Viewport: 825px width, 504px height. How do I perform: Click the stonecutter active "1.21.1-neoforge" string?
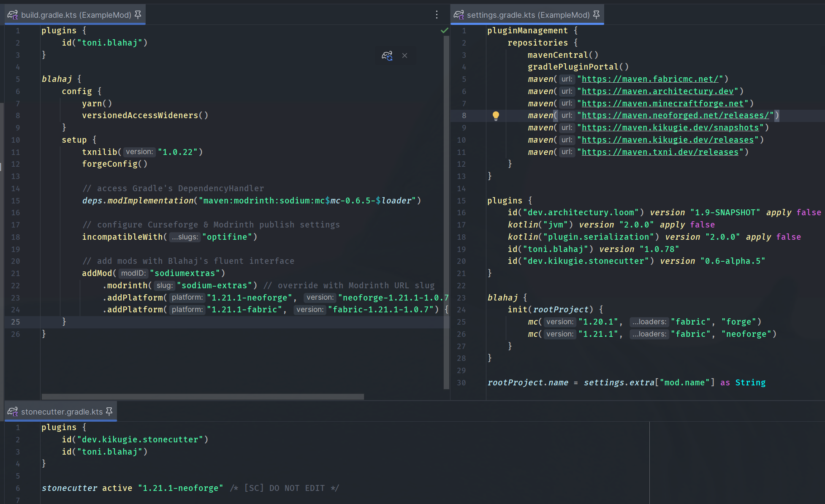click(180, 488)
